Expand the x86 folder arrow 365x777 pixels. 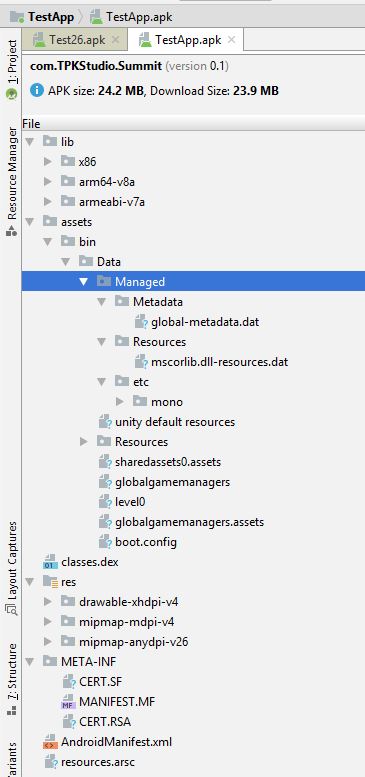48,162
